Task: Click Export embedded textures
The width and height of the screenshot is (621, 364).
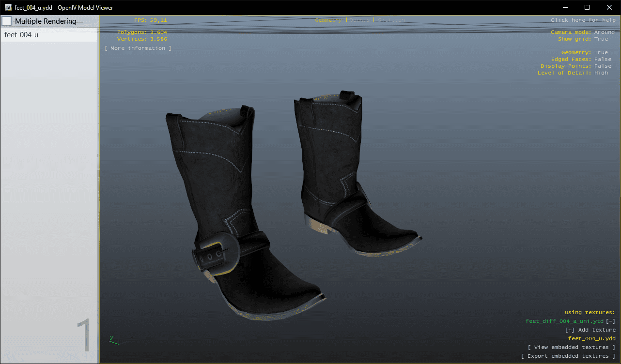Action: [x=568, y=356]
